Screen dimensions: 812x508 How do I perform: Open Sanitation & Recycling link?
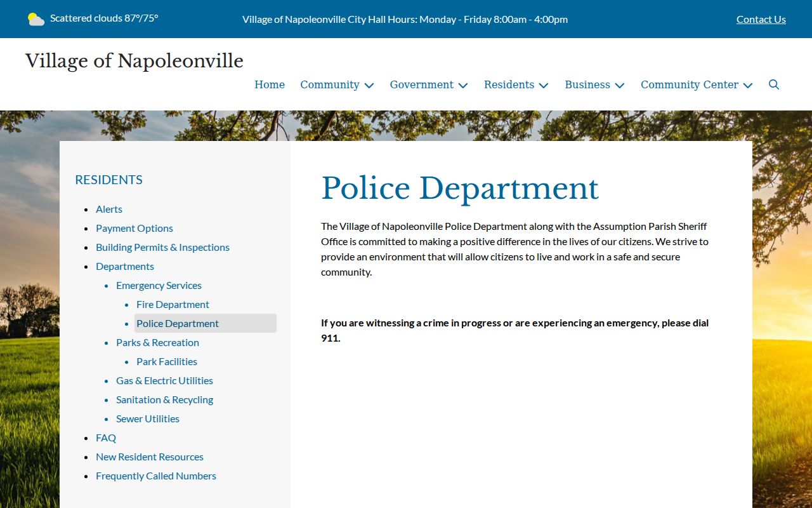point(164,399)
